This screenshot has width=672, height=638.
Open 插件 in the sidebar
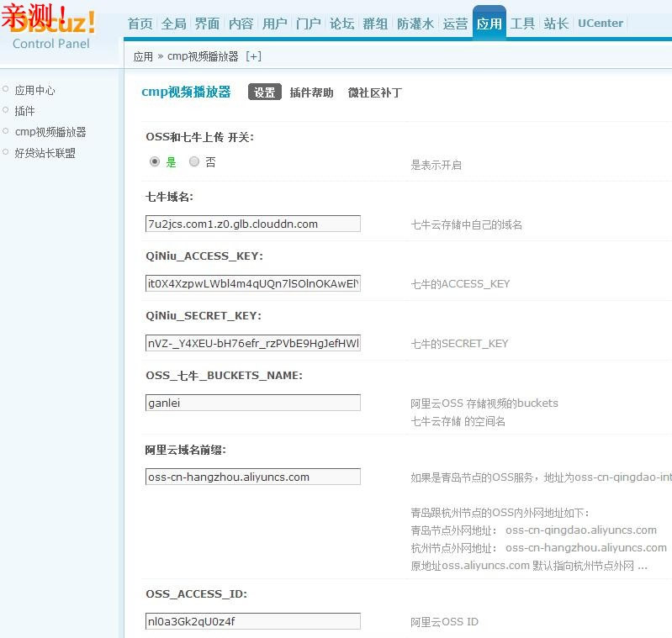tap(24, 111)
